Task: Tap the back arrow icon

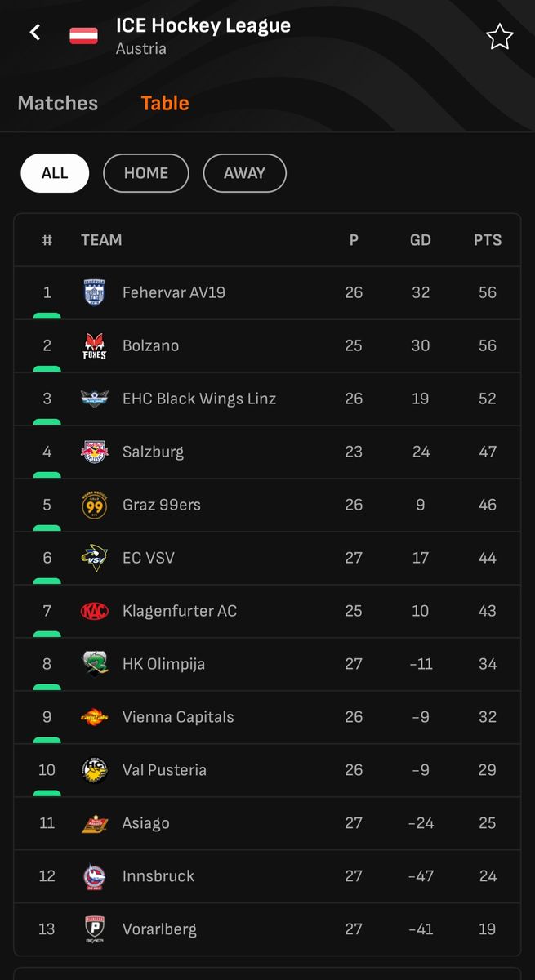Action: (x=35, y=33)
